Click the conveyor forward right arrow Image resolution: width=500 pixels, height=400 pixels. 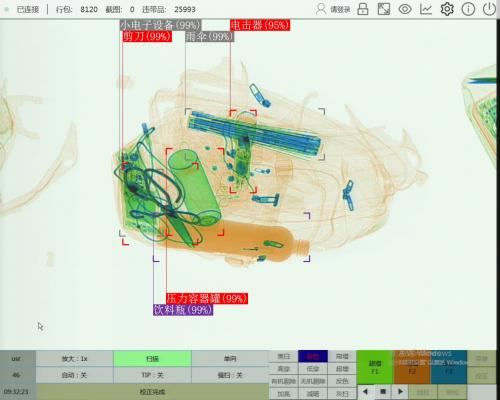(x=400, y=391)
